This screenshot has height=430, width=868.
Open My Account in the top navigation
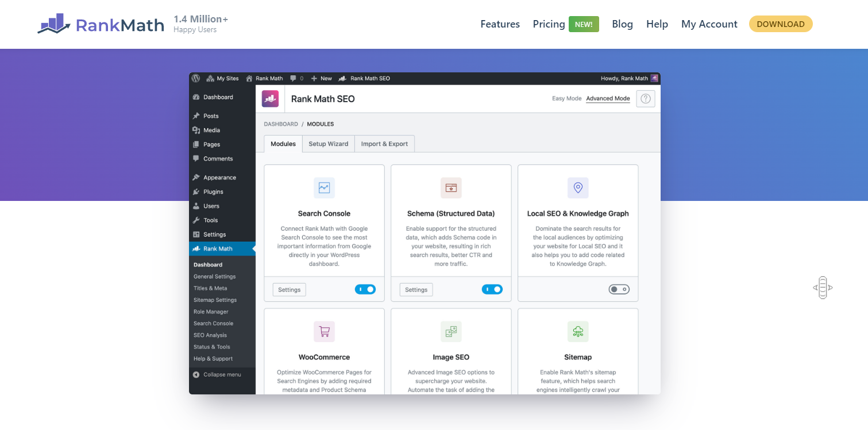pos(709,24)
